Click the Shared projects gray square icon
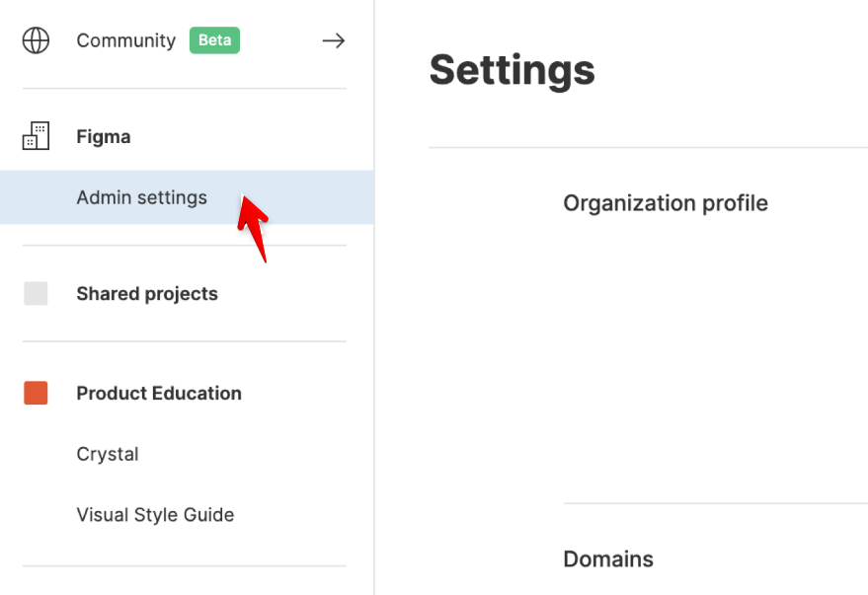This screenshot has width=868, height=595. (x=36, y=293)
